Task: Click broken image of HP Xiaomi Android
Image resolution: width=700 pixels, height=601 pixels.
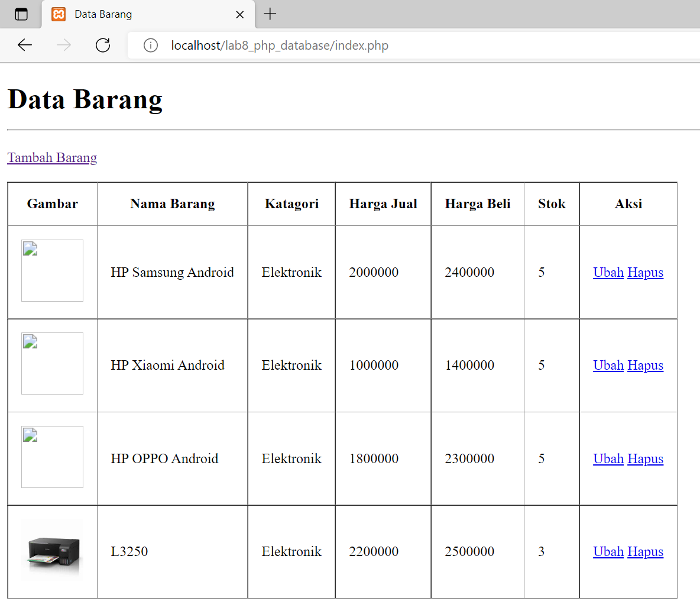Action: (x=52, y=363)
